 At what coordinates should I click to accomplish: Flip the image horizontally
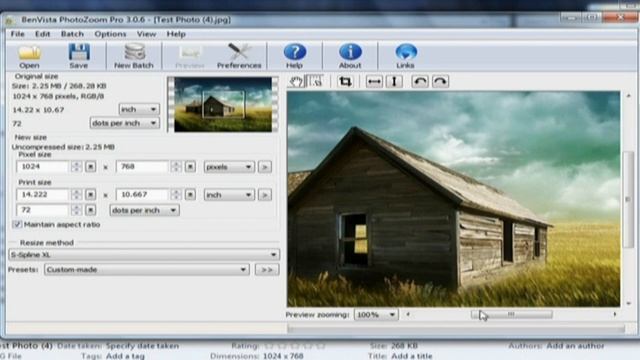click(374, 81)
